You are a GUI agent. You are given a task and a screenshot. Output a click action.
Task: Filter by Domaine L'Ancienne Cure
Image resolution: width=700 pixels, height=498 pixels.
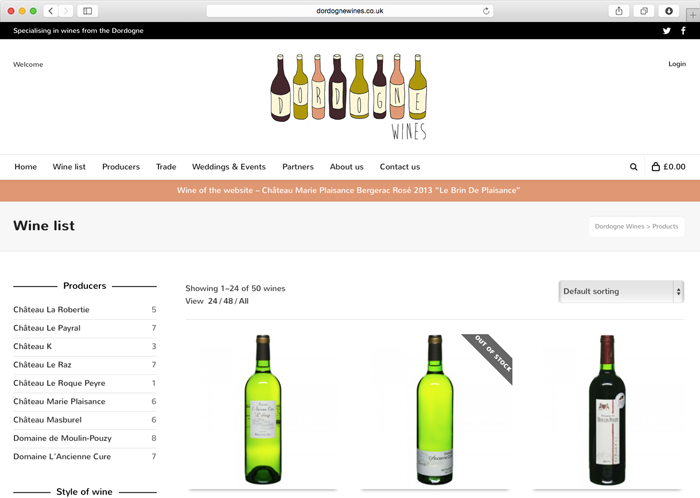(x=62, y=456)
